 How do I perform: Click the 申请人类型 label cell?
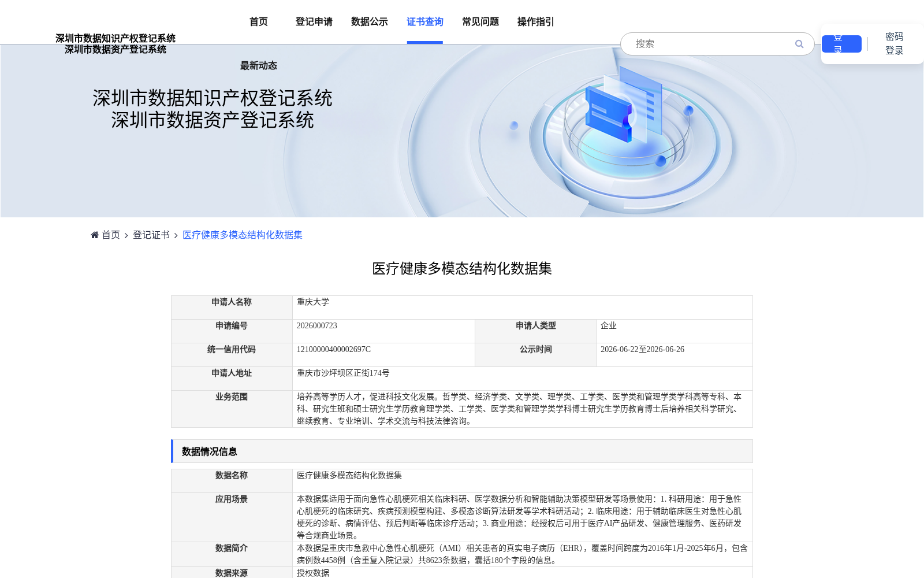click(x=536, y=331)
